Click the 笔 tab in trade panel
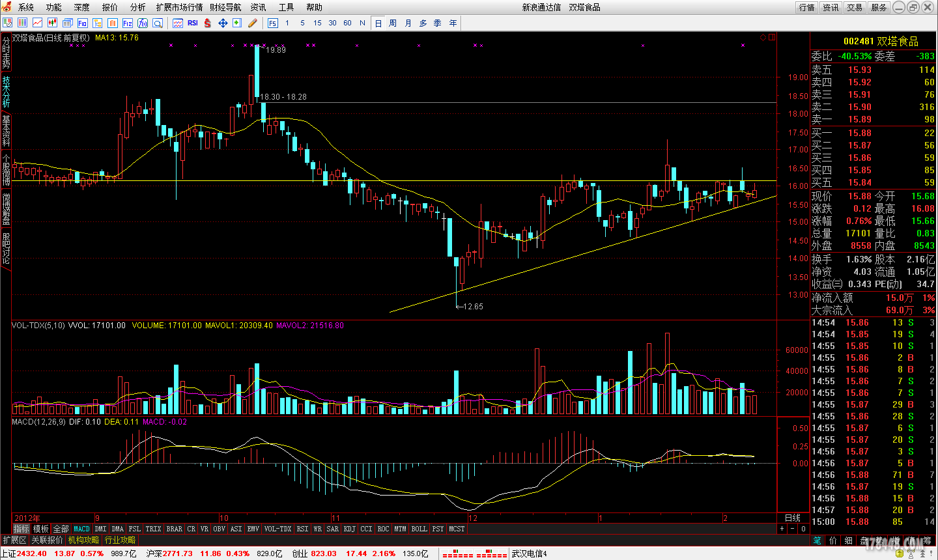938x560 pixels. [x=817, y=540]
